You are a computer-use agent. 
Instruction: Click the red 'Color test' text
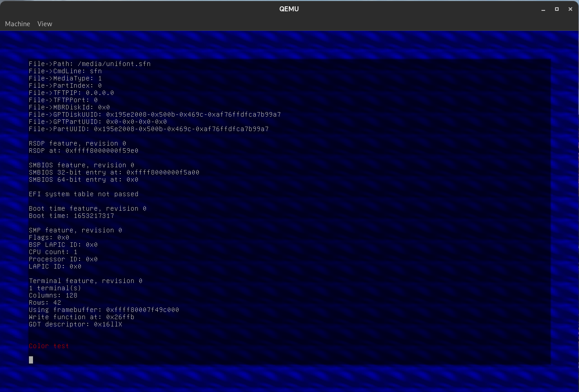[x=49, y=346]
